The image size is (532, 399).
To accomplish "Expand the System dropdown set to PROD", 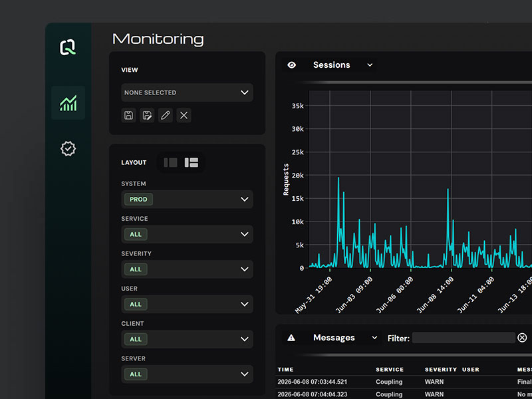I will click(187, 199).
